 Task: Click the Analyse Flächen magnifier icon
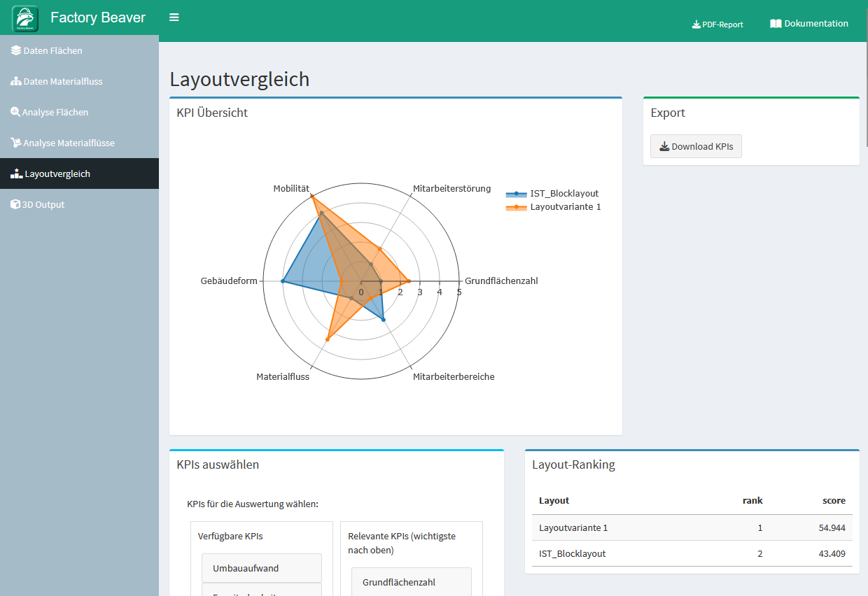pyautogui.click(x=15, y=112)
